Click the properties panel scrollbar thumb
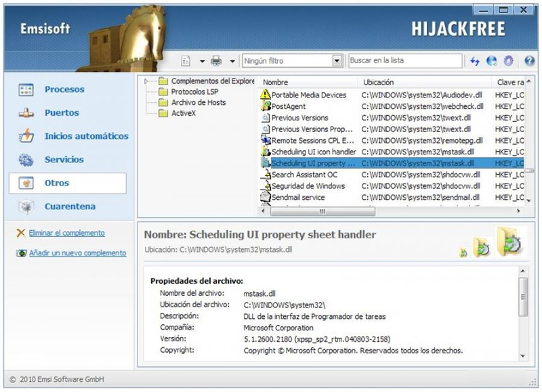The width and height of the screenshot is (542, 392). (523, 297)
